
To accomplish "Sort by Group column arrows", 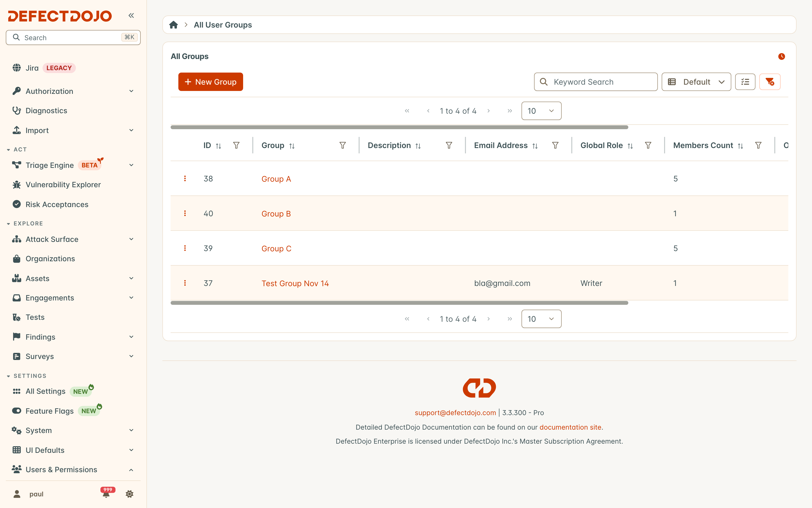I will point(292,146).
